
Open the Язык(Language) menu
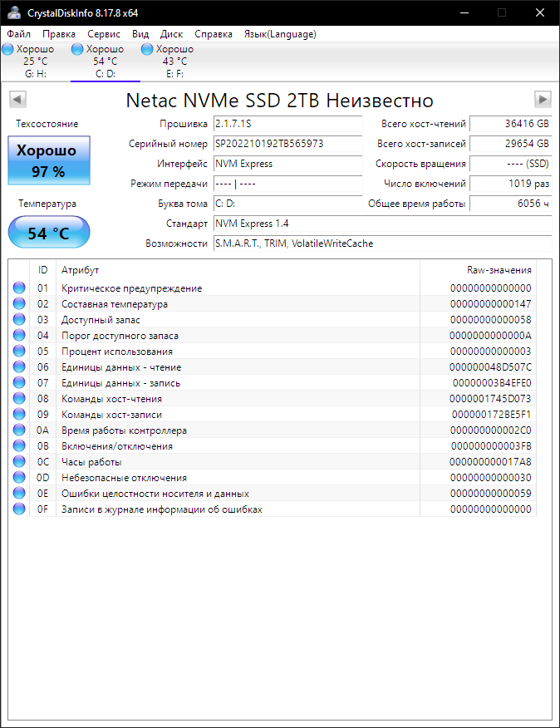(280, 34)
